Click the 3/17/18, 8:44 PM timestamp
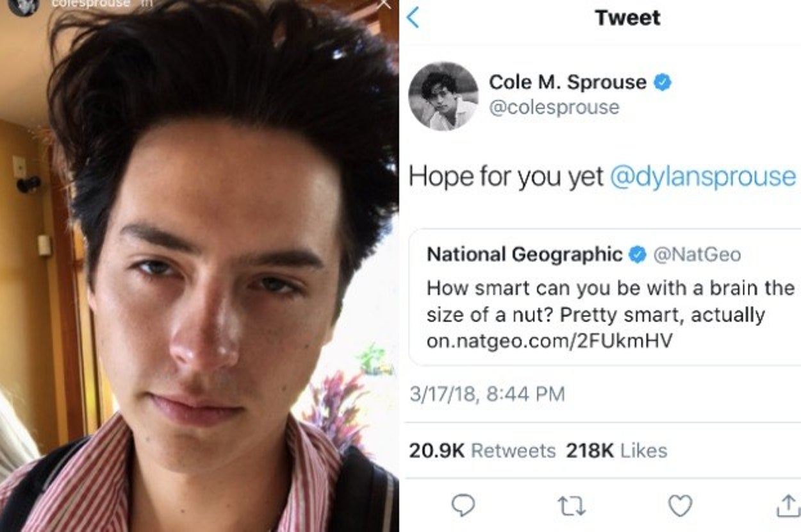This screenshot has height=532, width=801. tap(487, 394)
